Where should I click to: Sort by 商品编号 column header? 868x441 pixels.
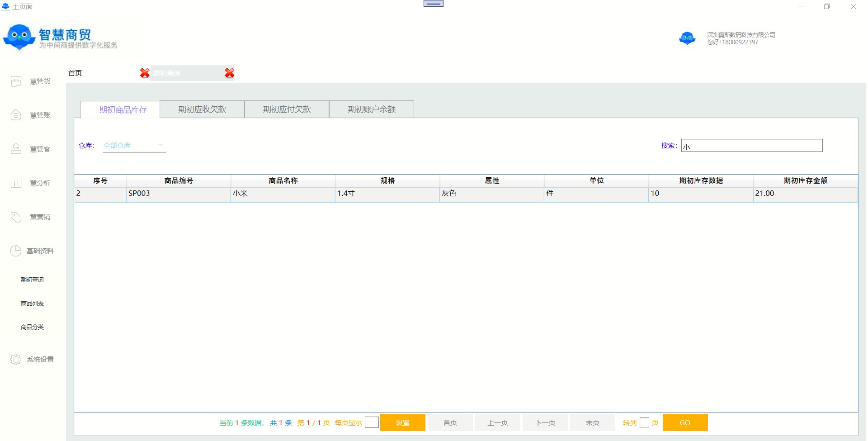(x=179, y=180)
